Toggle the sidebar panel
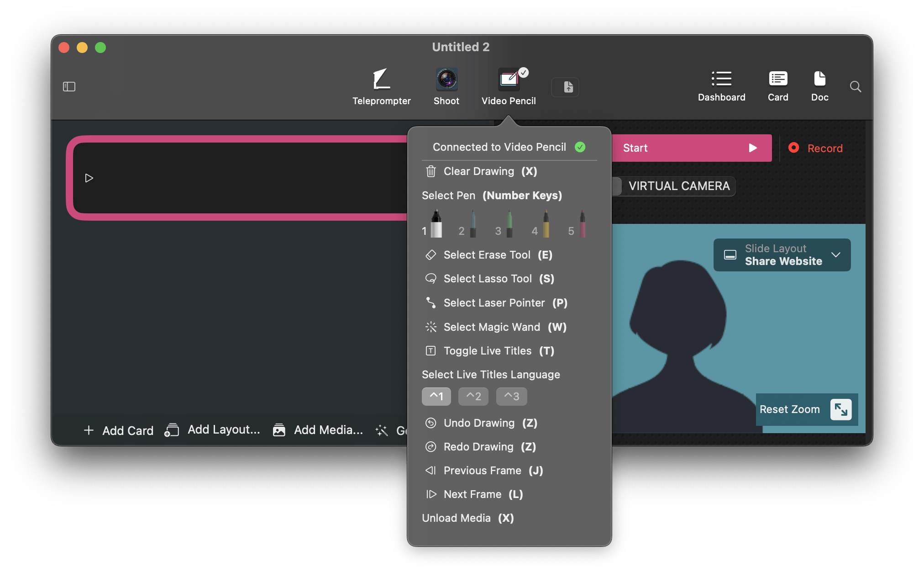 (69, 87)
